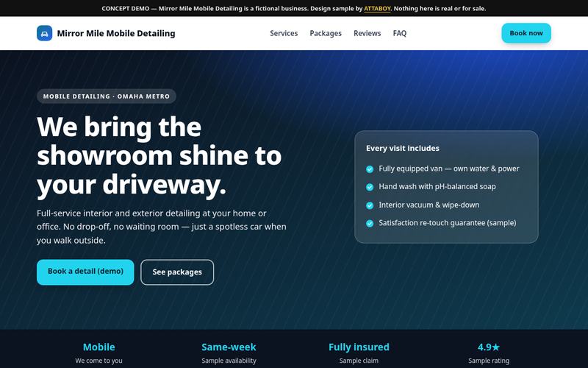Click the Satisfaction re-touch guarantee (sample) text
The height and width of the screenshot is (368, 588).
pyautogui.click(x=448, y=223)
